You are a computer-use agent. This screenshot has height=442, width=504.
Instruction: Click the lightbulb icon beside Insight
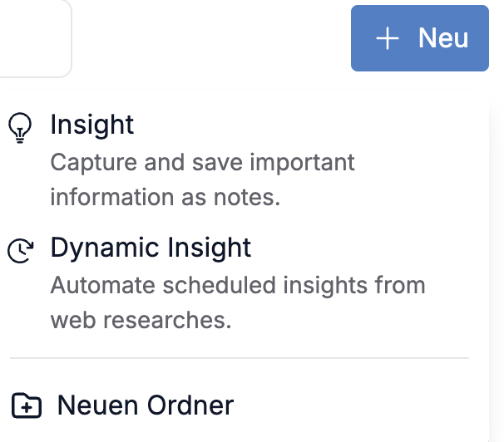(x=20, y=127)
